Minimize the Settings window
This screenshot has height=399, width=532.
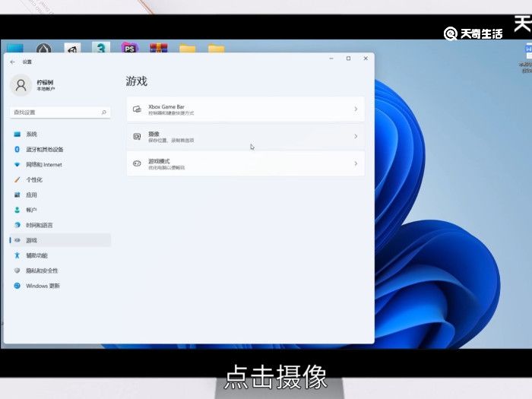click(x=331, y=59)
